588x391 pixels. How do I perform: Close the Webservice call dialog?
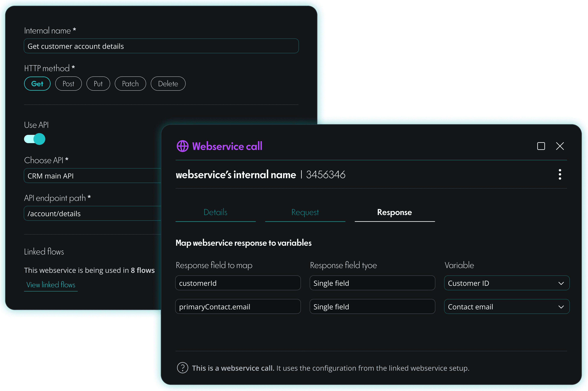coord(560,146)
